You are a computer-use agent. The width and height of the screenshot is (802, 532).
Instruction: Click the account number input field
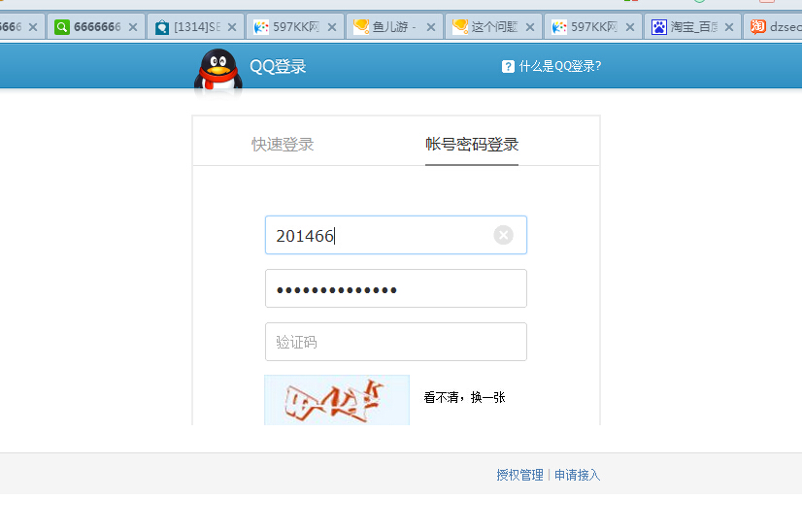coord(396,235)
